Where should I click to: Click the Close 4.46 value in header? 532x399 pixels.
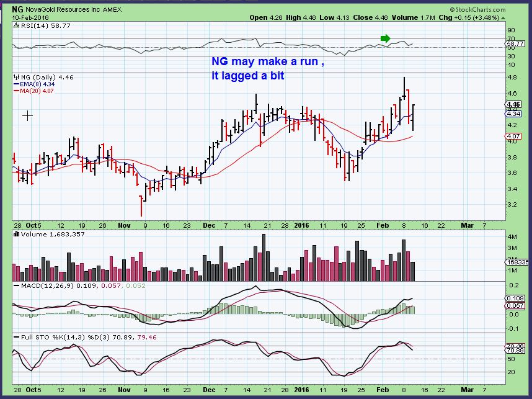[370, 17]
